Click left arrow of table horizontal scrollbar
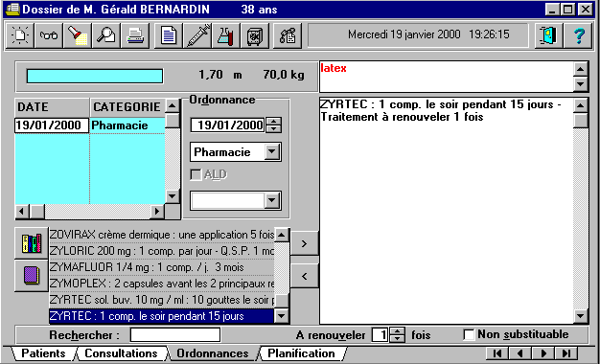 22,211
